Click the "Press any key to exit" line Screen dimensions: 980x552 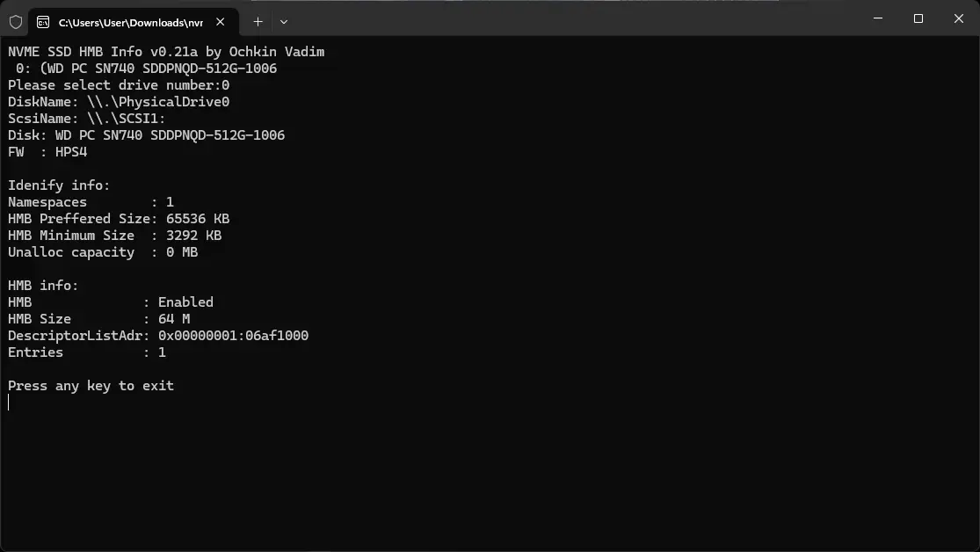[x=91, y=386]
